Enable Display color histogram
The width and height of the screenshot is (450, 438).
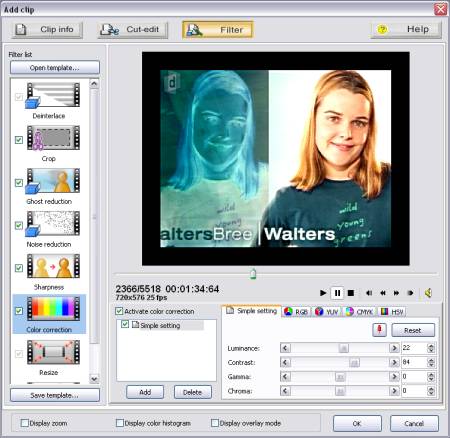point(120,423)
